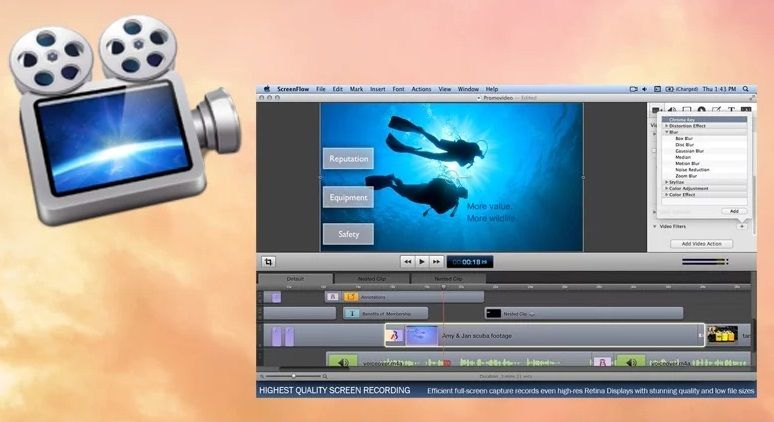Click the Add button in filter popover
Viewport: 774px width, 422px height.
coord(734,211)
